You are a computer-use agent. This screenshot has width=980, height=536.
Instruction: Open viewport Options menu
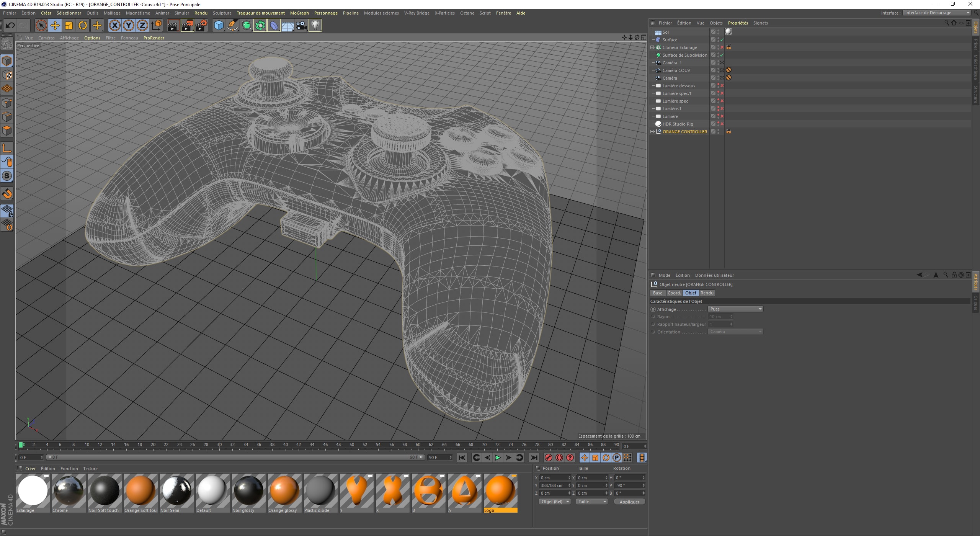[92, 38]
